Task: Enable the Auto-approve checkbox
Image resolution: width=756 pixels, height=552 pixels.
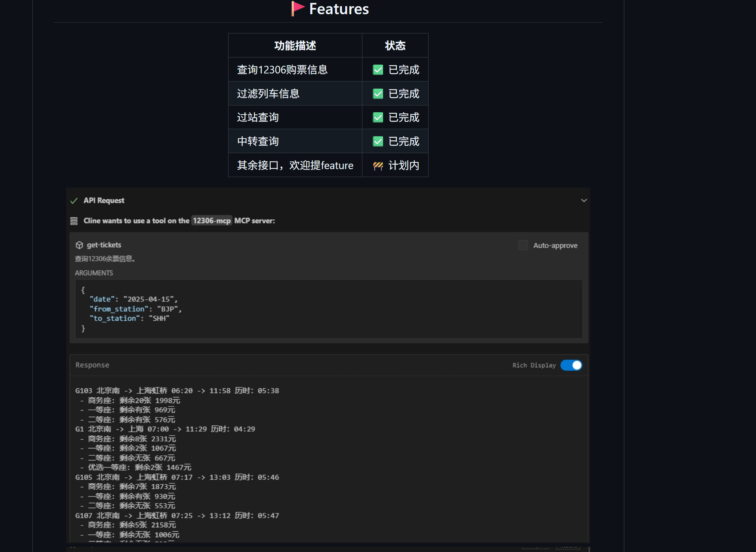Action: (x=523, y=245)
